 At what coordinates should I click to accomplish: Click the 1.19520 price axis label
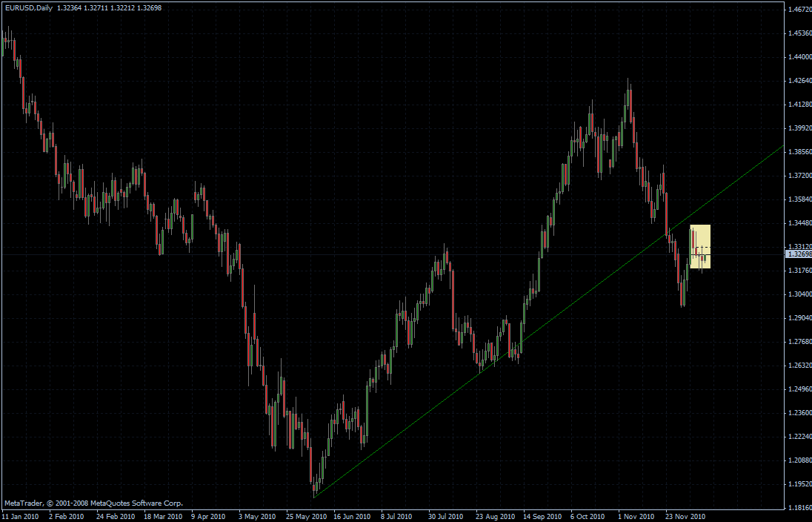pos(800,483)
